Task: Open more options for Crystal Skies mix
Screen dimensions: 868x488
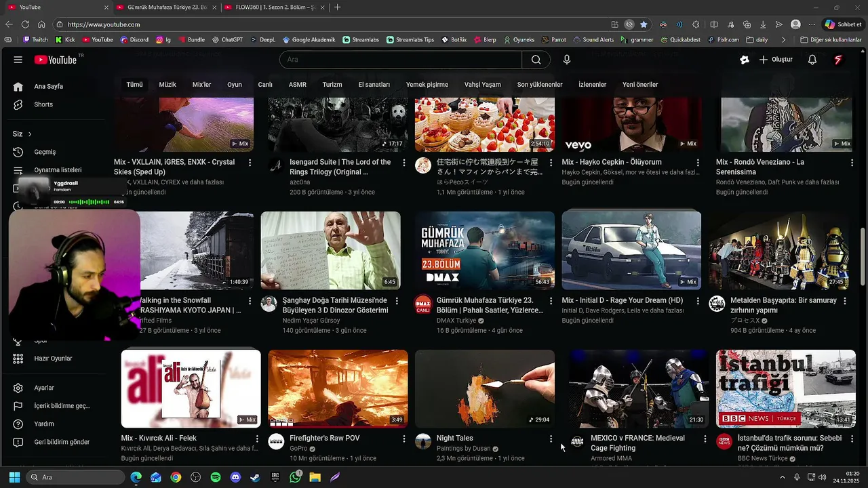Action: (250, 163)
